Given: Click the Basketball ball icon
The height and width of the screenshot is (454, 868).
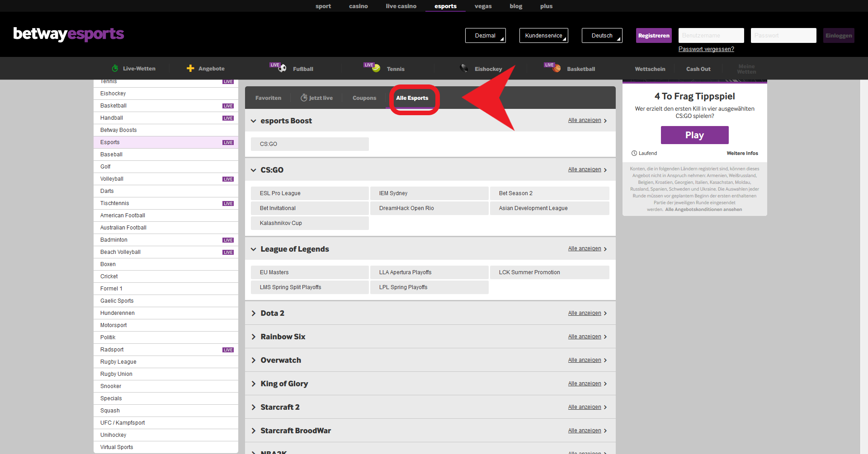Looking at the screenshot, I should tap(557, 68).
